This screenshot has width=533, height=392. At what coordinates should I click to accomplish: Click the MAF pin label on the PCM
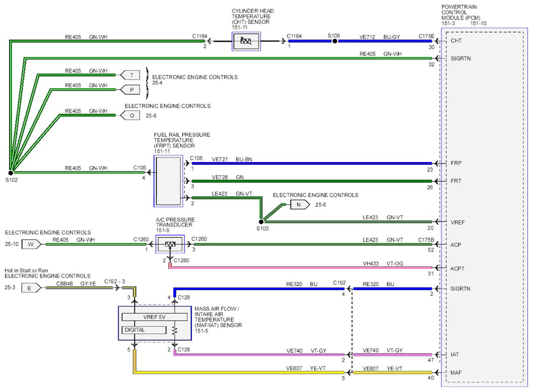coord(456,373)
